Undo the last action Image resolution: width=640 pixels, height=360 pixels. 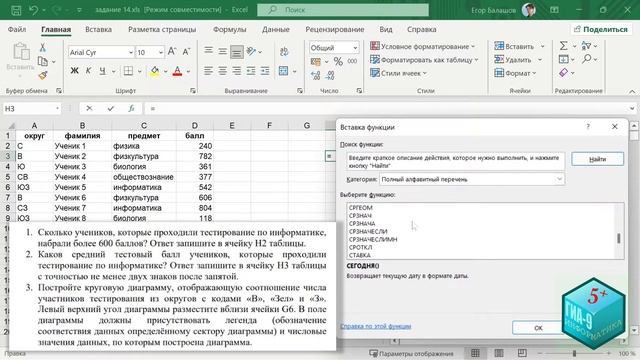(x=33, y=10)
